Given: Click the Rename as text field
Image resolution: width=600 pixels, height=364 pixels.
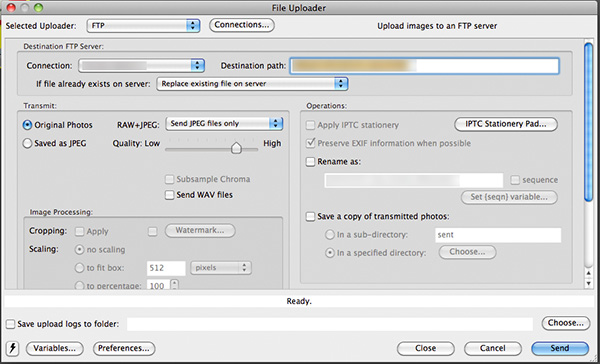Looking at the screenshot, I should 414,180.
